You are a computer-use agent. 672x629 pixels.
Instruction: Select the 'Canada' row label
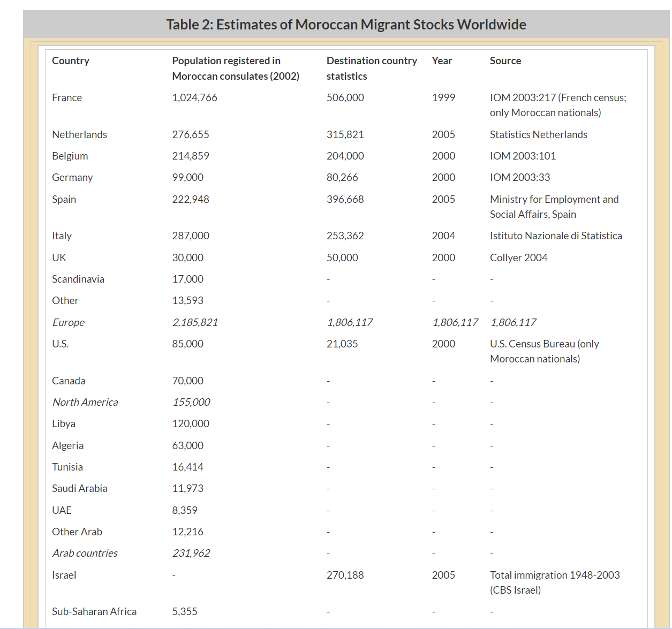point(69,381)
